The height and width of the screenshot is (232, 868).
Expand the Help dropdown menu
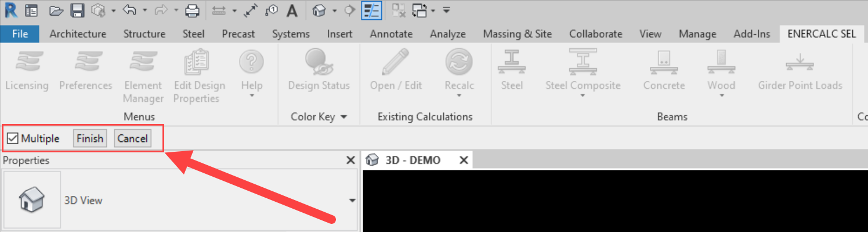click(252, 96)
